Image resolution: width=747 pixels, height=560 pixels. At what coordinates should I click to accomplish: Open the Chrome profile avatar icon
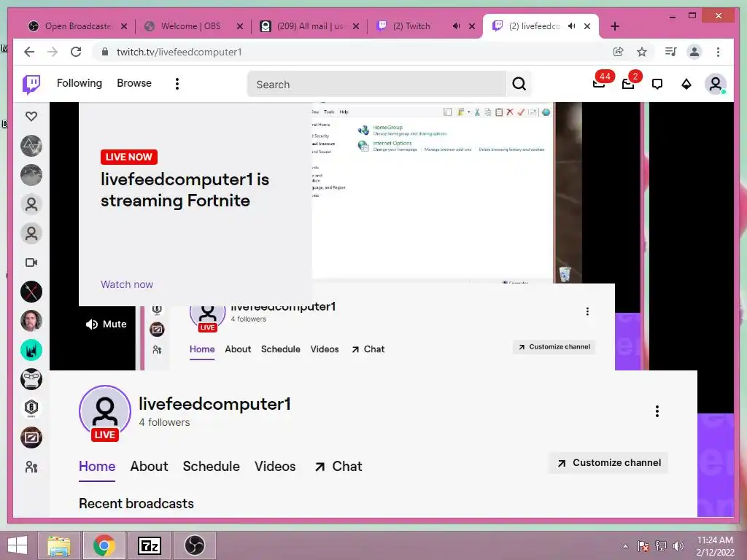[694, 52]
